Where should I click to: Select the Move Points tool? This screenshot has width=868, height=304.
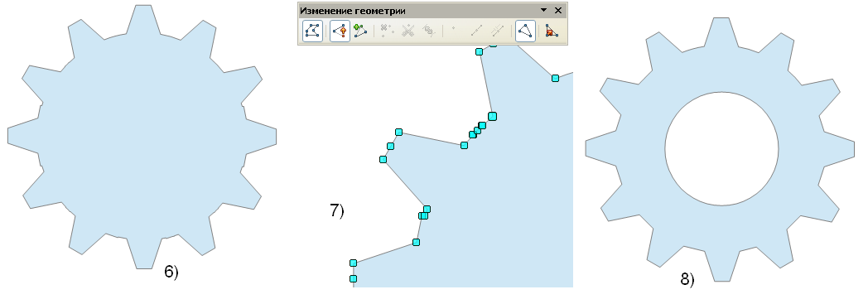[x=340, y=31]
